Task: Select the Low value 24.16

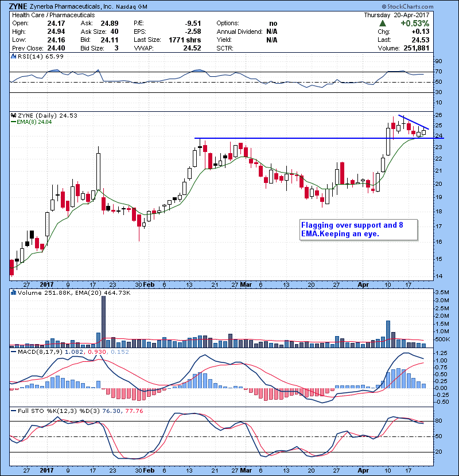Action: (56, 40)
